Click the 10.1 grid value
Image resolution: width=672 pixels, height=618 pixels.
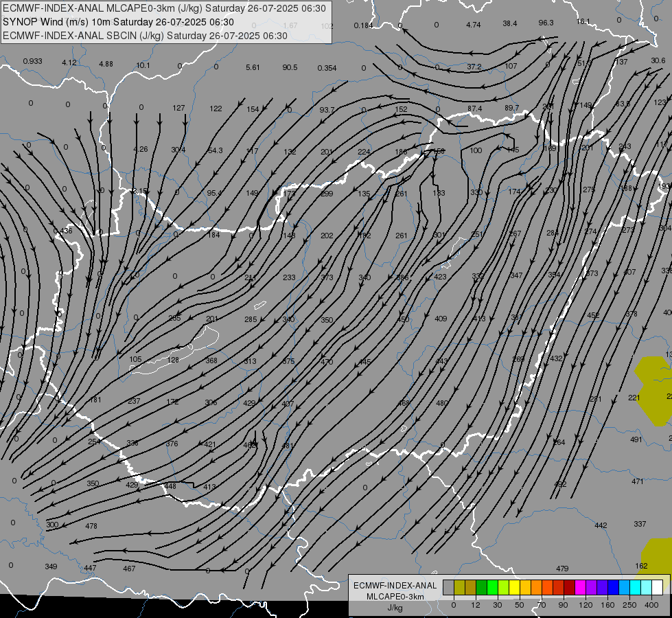coord(143,65)
